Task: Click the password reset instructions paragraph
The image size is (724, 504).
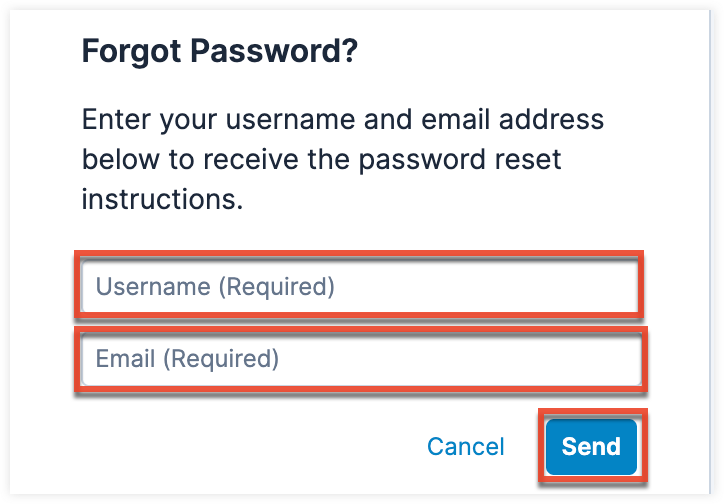Action: point(342,159)
